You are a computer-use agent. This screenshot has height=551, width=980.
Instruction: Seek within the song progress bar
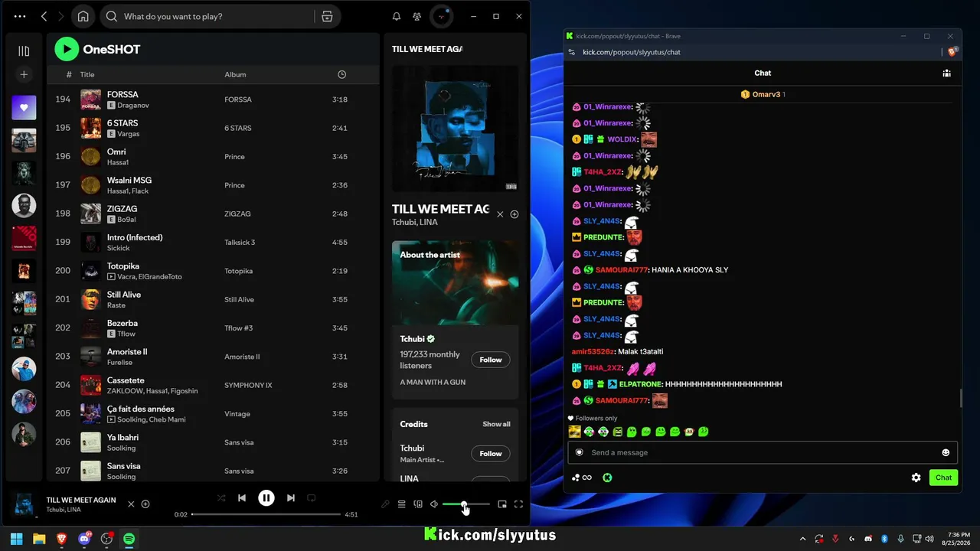pyautogui.click(x=266, y=514)
